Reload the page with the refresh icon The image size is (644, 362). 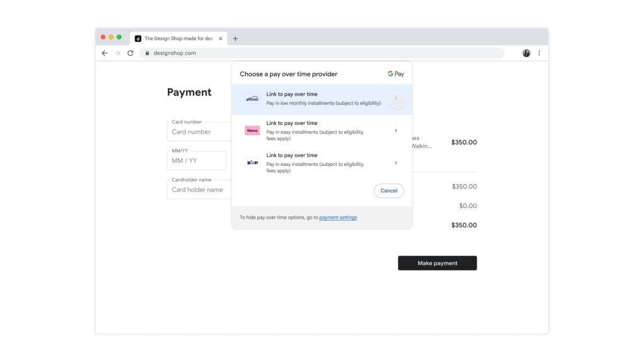pyautogui.click(x=130, y=53)
